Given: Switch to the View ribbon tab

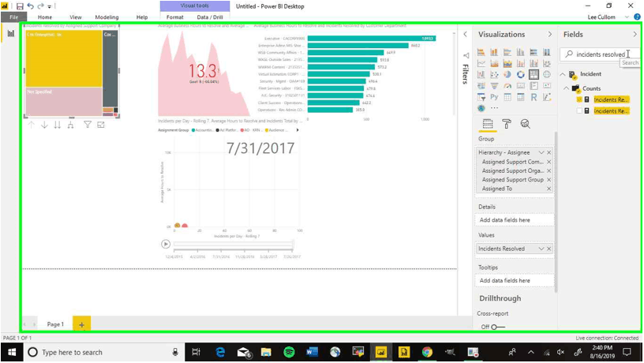Looking at the screenshot, I should point(76,17).
